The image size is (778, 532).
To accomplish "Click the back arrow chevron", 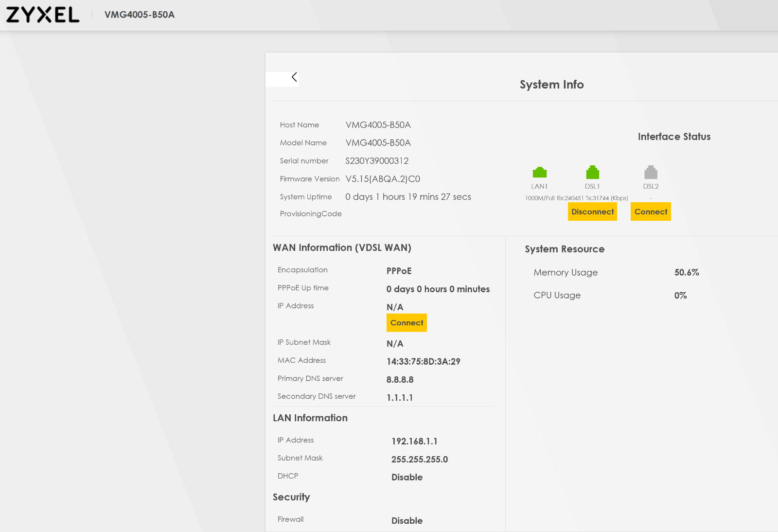I will coord(294,77).
